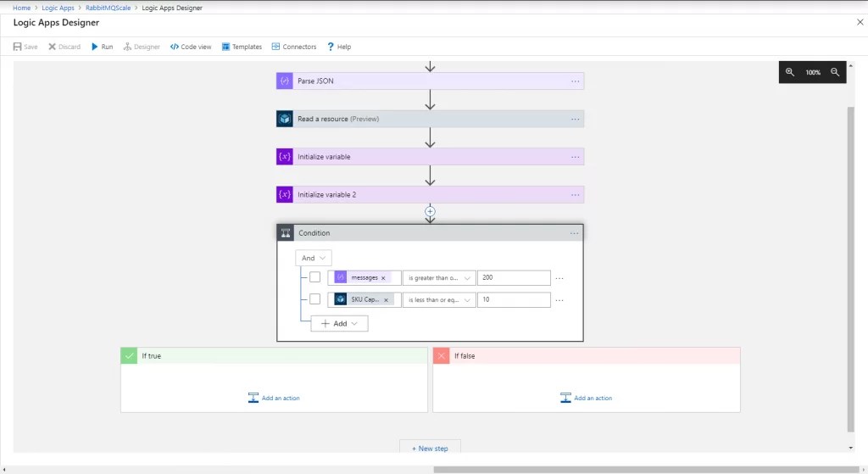Select the Parse JSON step title
The image size is (868, 474).
[x=315, y=81]
